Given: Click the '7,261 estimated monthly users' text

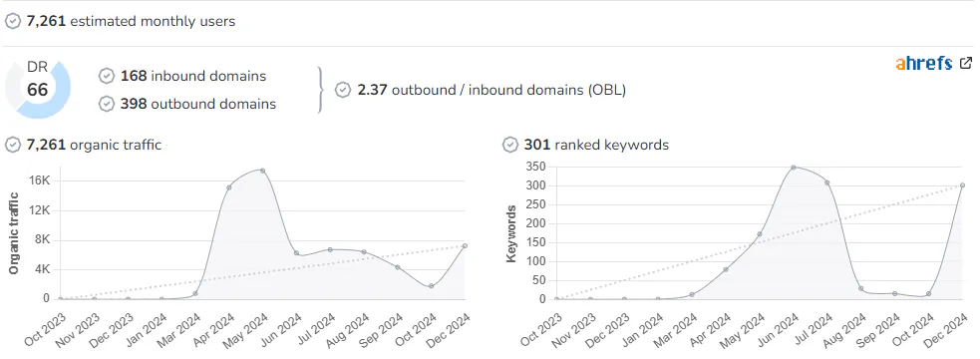Looking at the screenshot, I should coord(131,21).
